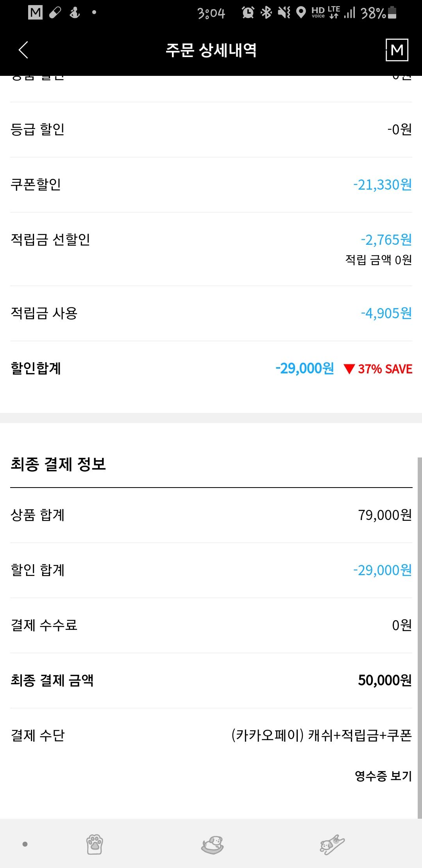
Task: Tap the 쿠폰할인 -21,330원 amount
Action: (382, 184)
